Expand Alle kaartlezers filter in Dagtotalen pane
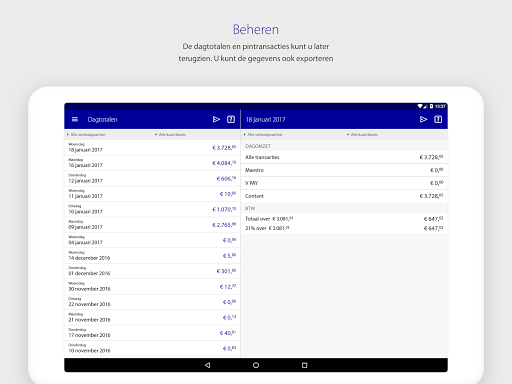The height and width of the screenshot is (384, 512). point(170,135)
